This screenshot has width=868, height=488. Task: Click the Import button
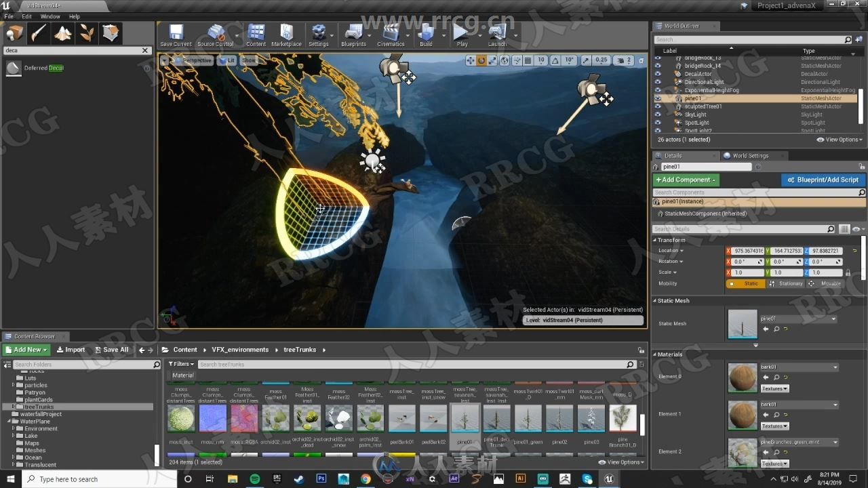point(71,350)
